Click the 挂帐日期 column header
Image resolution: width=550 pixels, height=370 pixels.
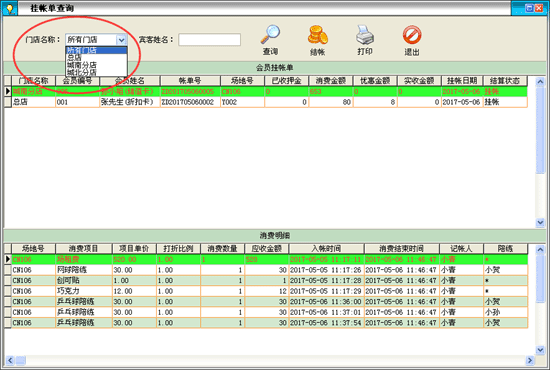tap(462, 81)
